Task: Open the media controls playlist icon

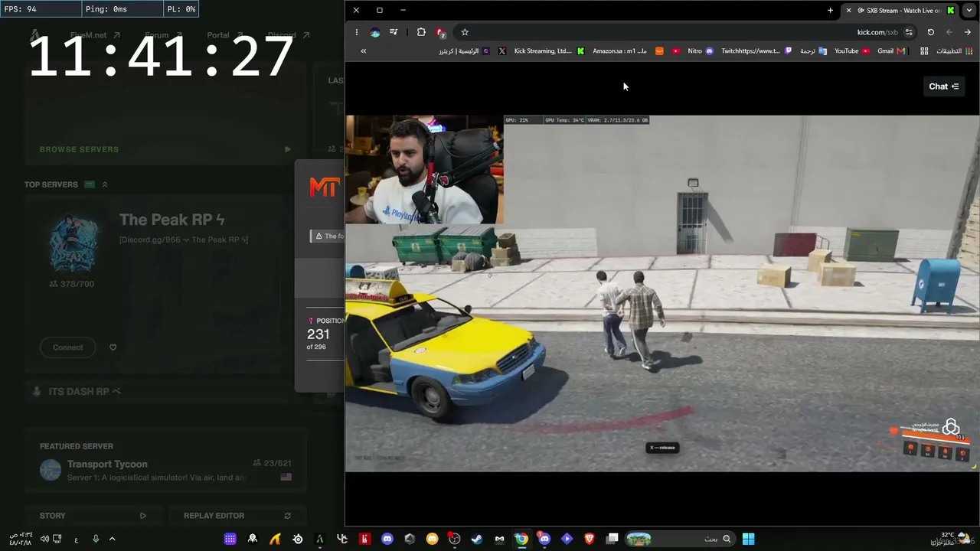Action: (x=394, y=32)
